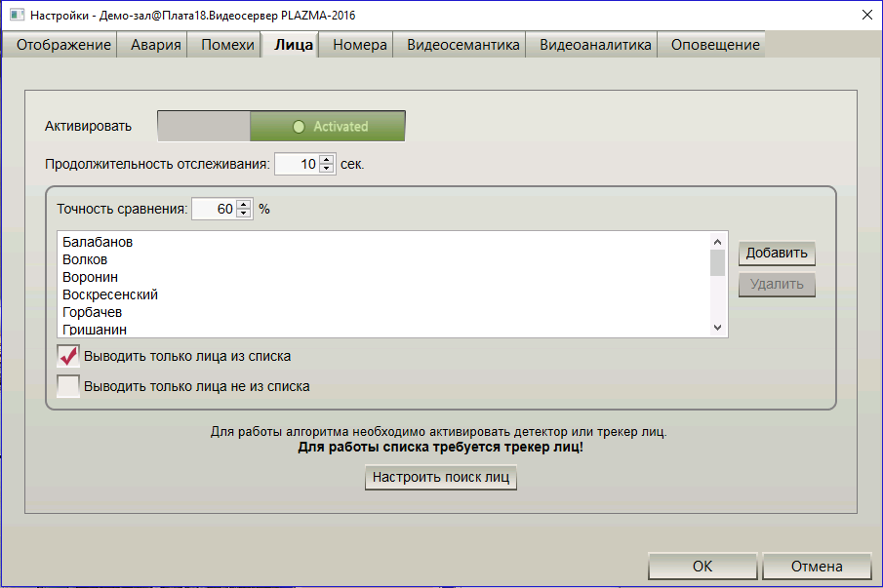This screenshot has width=883, height=588.
Task: Toggle the Activated face recognition switch
Action: pos(281,126)
